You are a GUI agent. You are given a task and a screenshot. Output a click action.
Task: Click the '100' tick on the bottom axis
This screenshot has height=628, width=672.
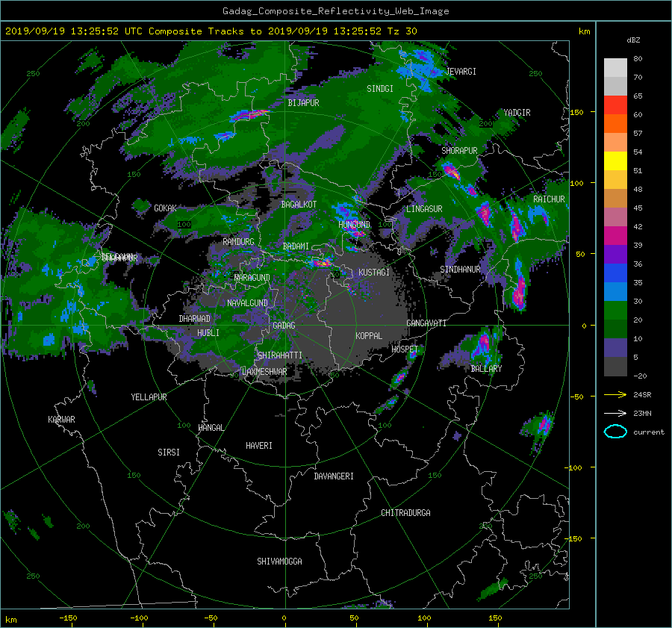tap(424, 618)
